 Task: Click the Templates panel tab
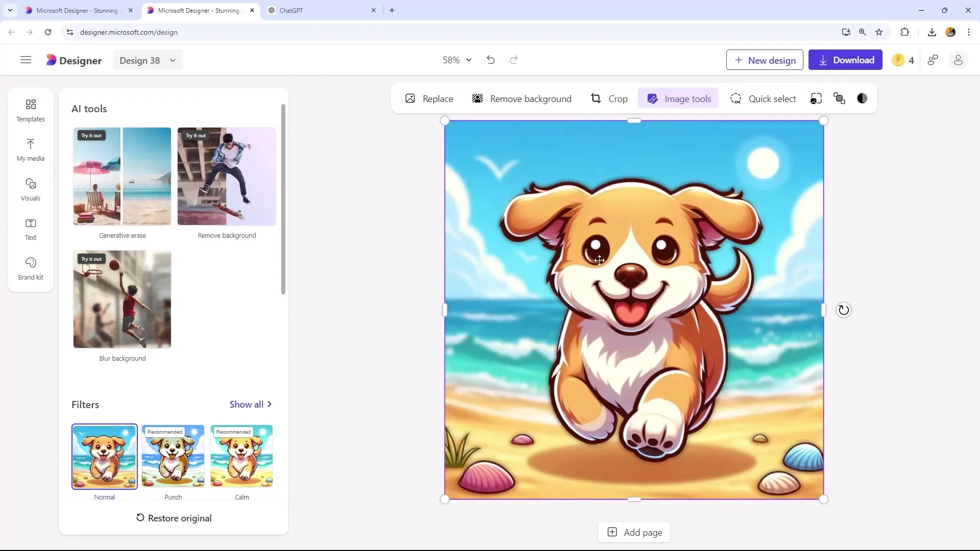pyautogui.click(x=30, y=110)
